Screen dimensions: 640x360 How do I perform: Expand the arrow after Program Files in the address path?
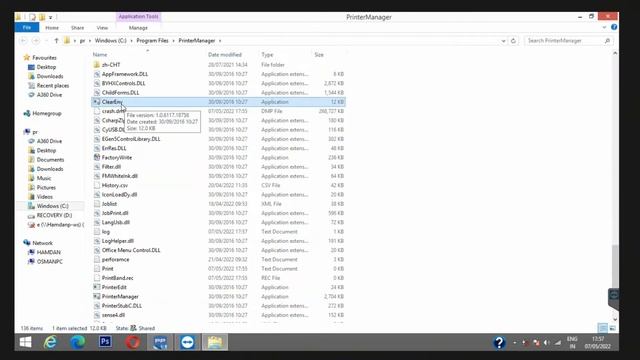click(x=173, y=41)
